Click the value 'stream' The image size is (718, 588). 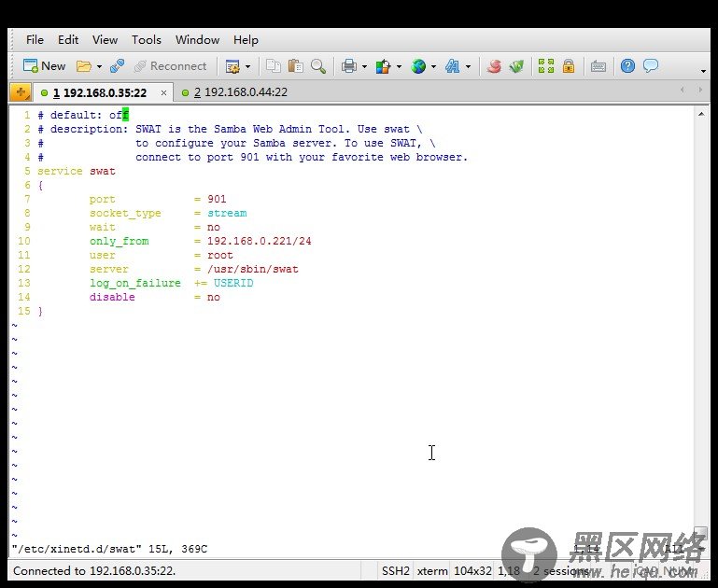[227, 213]
